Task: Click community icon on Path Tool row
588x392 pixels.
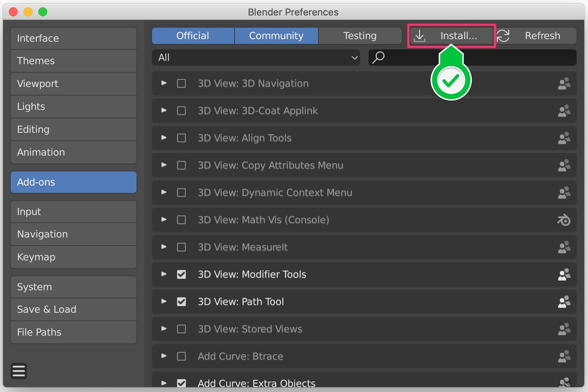Action: click(564, 302)
